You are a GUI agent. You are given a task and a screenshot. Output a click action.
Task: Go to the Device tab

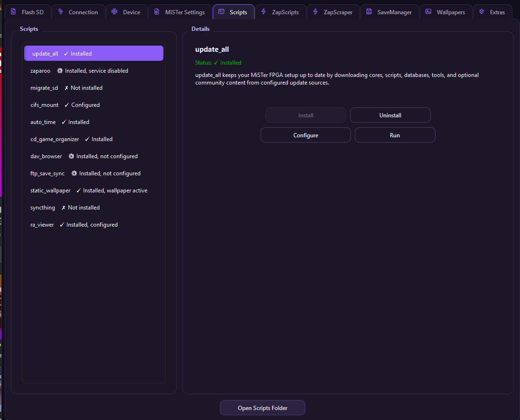tap(127, 12)
